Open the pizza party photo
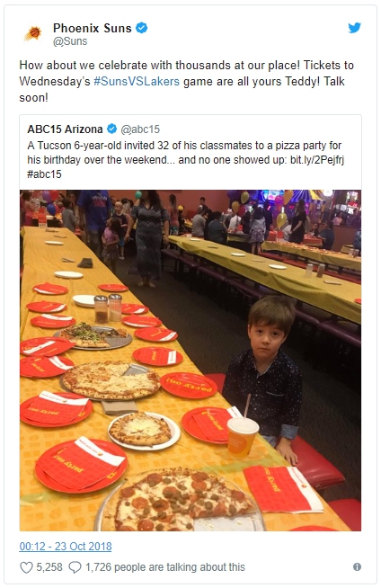This screenshot has height=588, width=381. click(x=190, y=360)
